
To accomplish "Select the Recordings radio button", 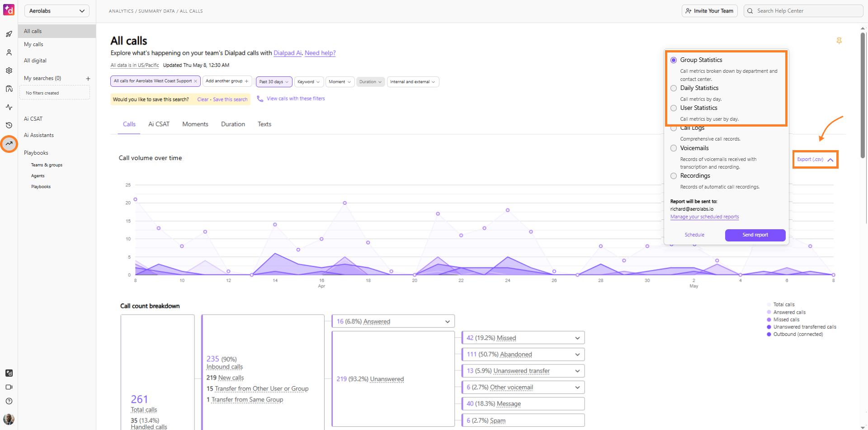I will (x=674, y=176).
